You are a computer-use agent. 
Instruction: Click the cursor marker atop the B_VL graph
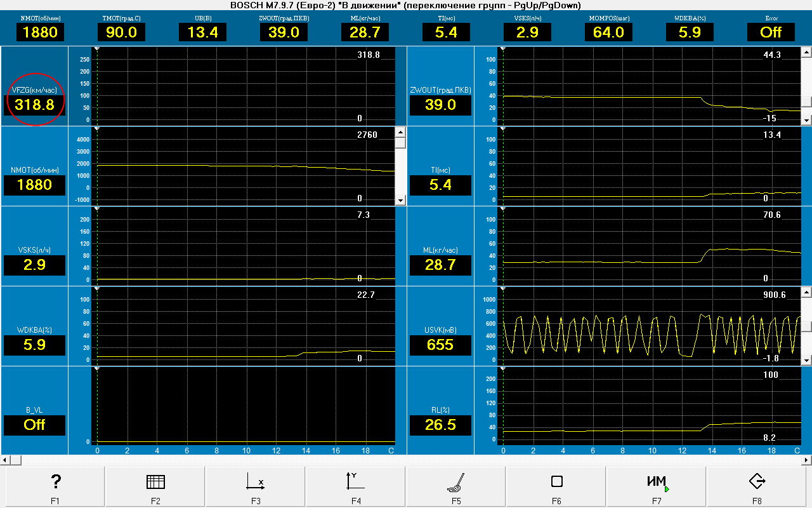pyautogui.click(x=97, y=368)
